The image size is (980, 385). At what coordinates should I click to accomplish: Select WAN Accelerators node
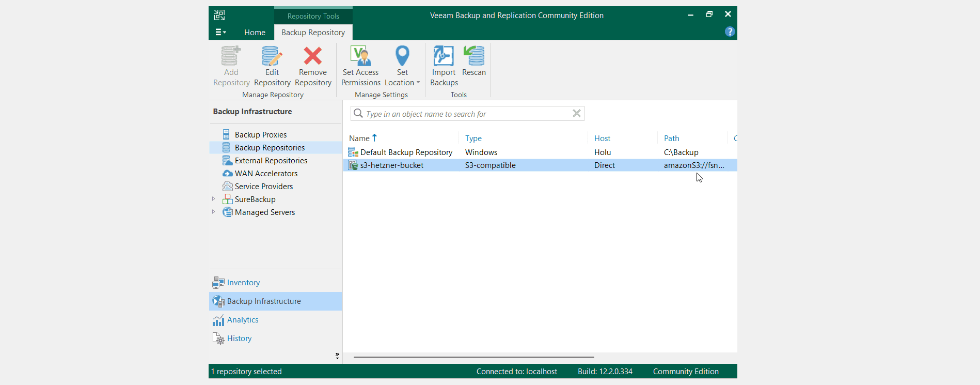pos(266,174)
